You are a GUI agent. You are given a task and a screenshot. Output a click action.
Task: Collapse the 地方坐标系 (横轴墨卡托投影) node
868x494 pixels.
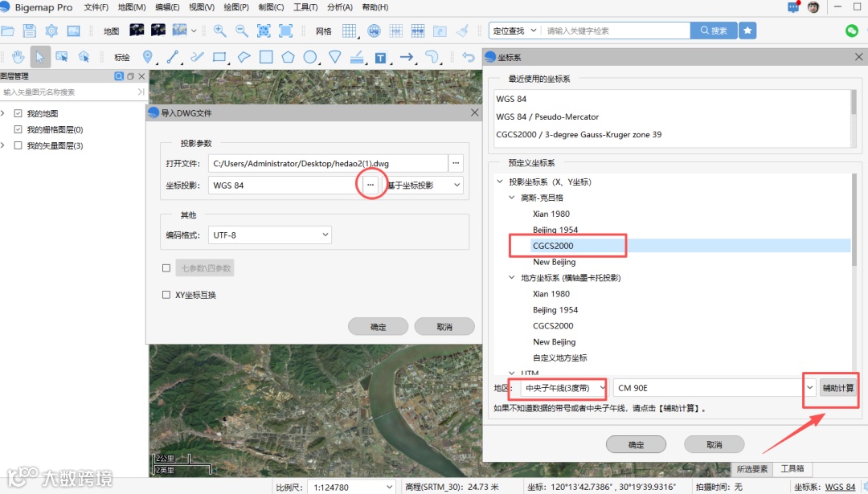tap(512, 278)
